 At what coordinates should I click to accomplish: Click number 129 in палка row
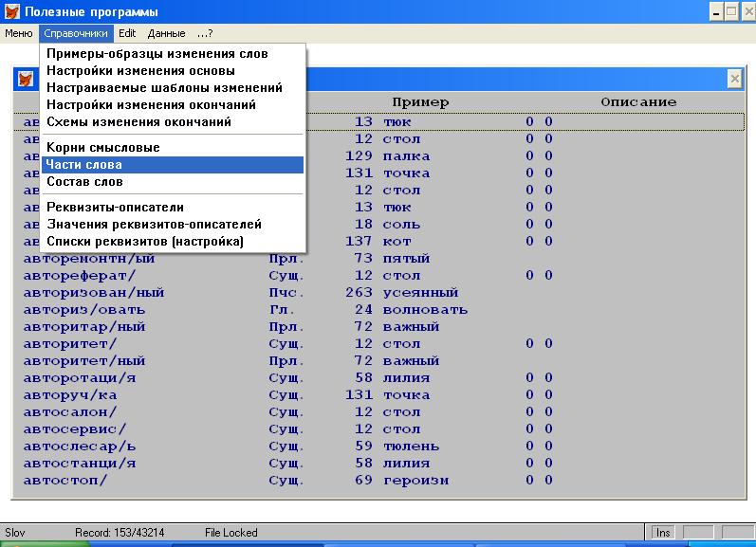(x=359, y=155)
